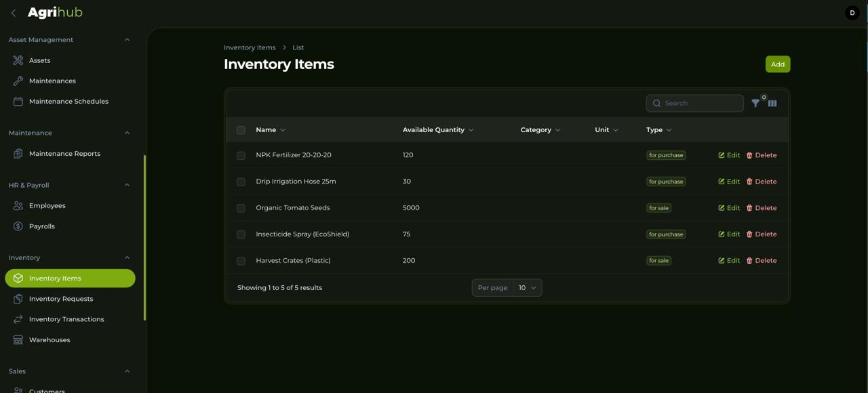Open Maintenance Reports via its document icon
The image size is (868, 393).
(x=18, y=153)
